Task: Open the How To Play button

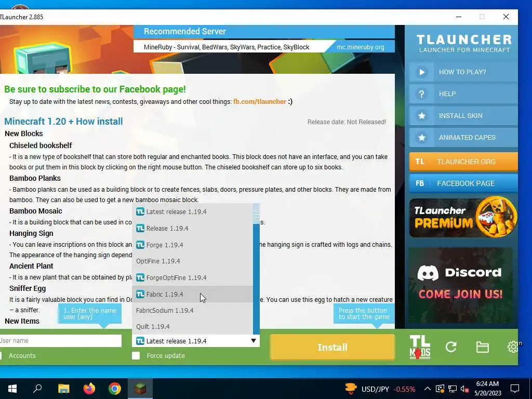Action: [x=463, y=72]
